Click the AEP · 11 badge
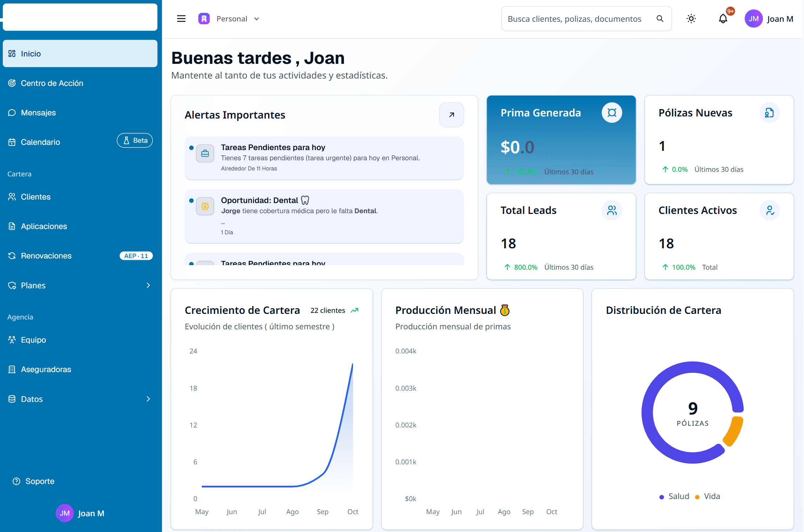 [136, 256]
